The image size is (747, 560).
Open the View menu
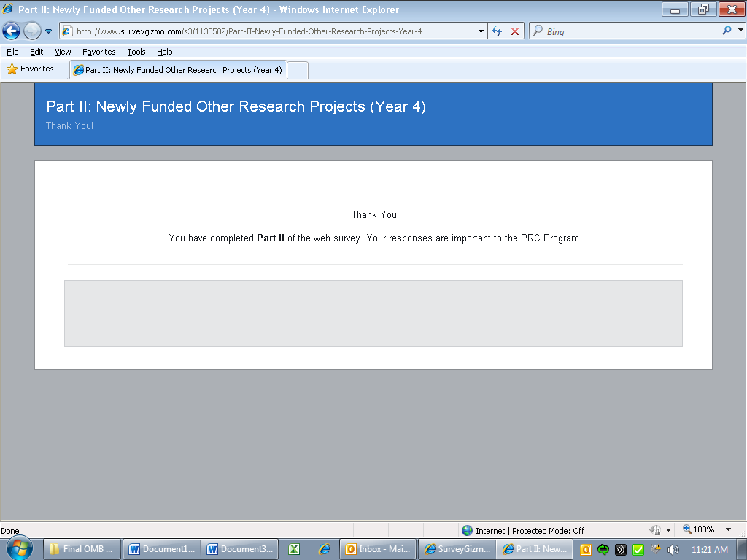coord(63,52)
